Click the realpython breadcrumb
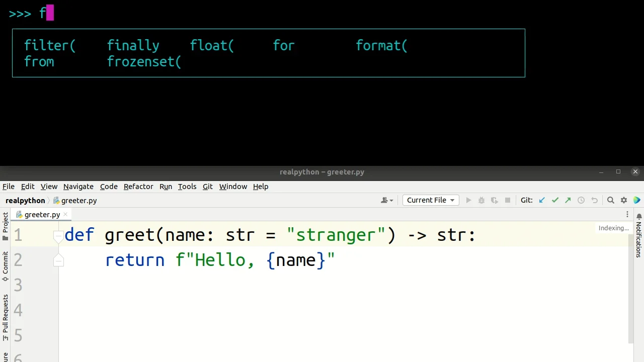644x362 pixels. [25, 201]
